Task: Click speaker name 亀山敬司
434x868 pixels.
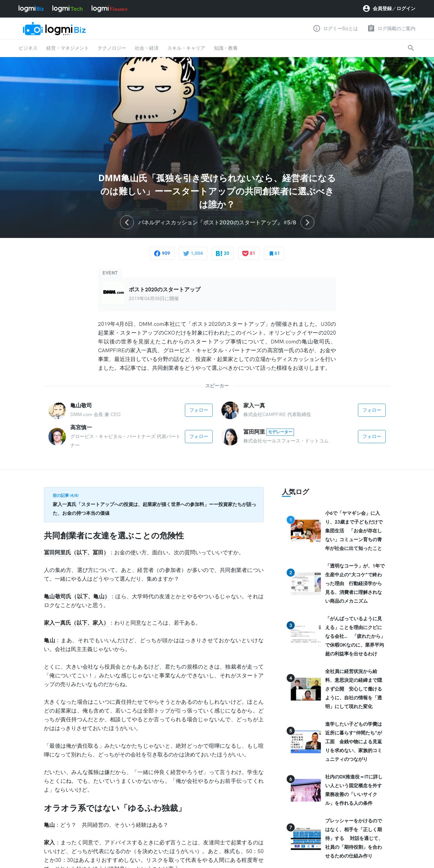Action: 81,405
